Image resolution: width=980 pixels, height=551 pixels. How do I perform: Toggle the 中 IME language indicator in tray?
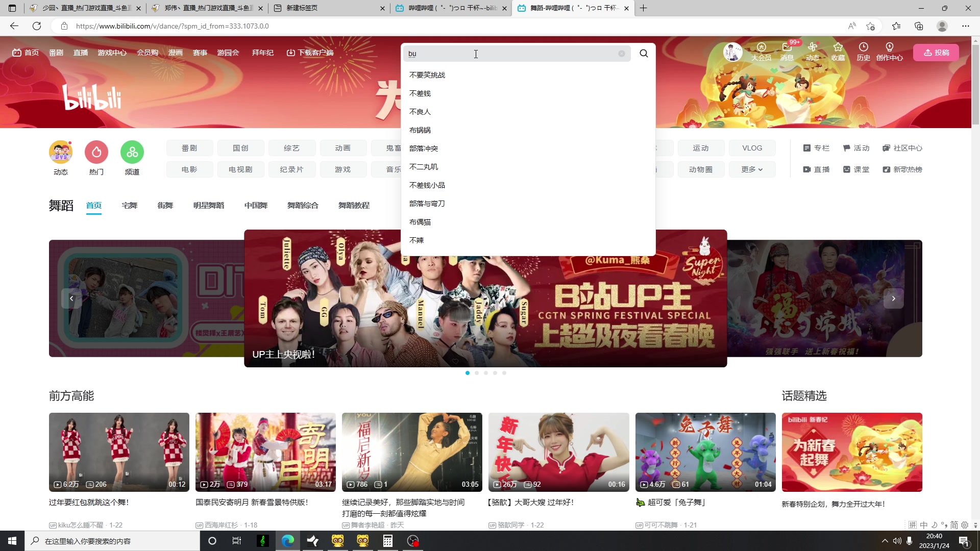point(923,524)
